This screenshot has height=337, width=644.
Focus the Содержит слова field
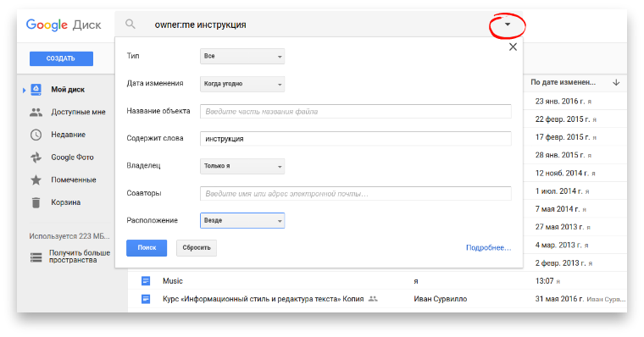click(x=356, y=139)
